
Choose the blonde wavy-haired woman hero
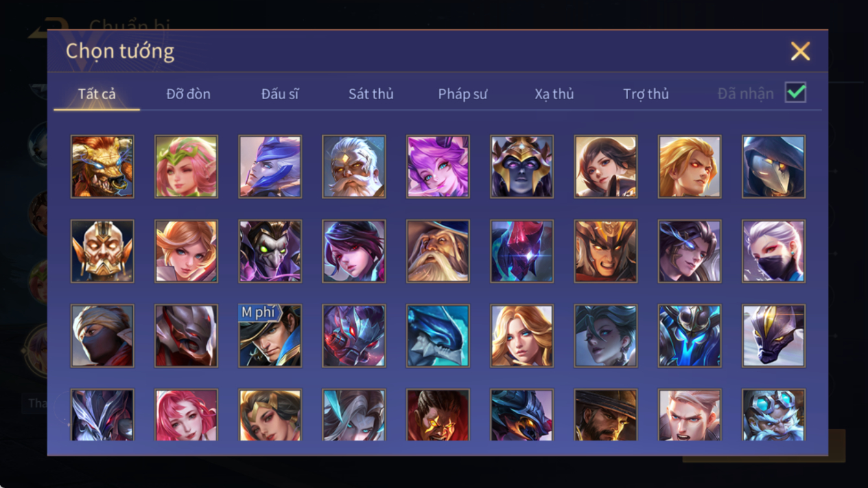(522, 336)
